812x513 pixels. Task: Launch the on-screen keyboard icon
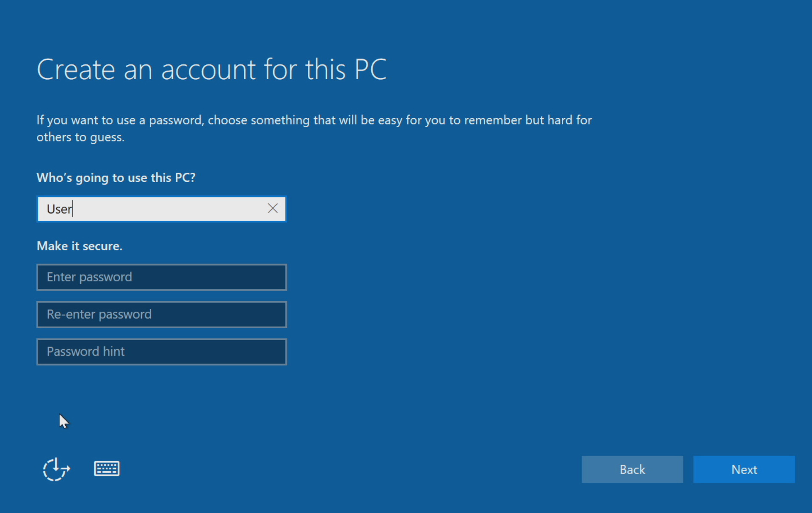pyautogui.click(x=107, y=469)
